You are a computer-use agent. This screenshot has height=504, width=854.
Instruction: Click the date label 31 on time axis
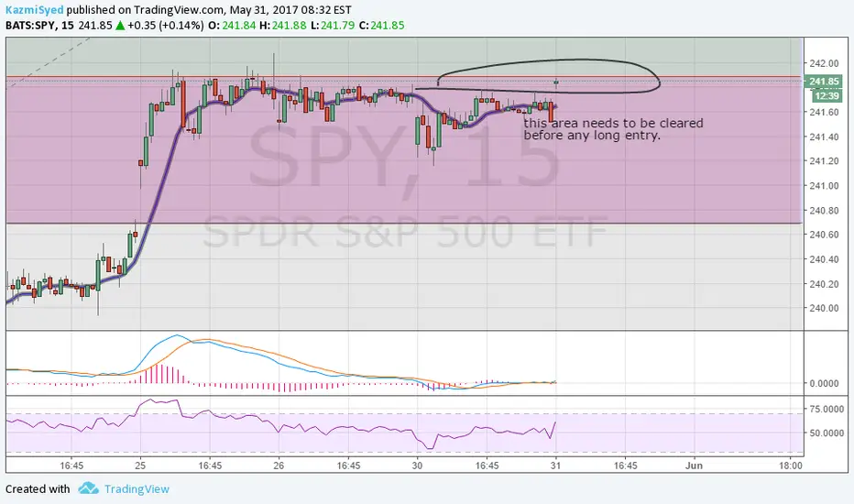click(555, 466)
